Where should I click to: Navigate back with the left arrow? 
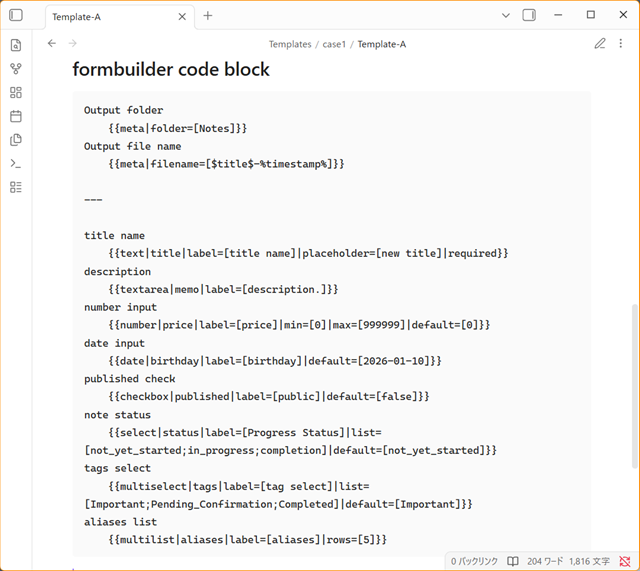pyautogui.click(x=51, y=44)
